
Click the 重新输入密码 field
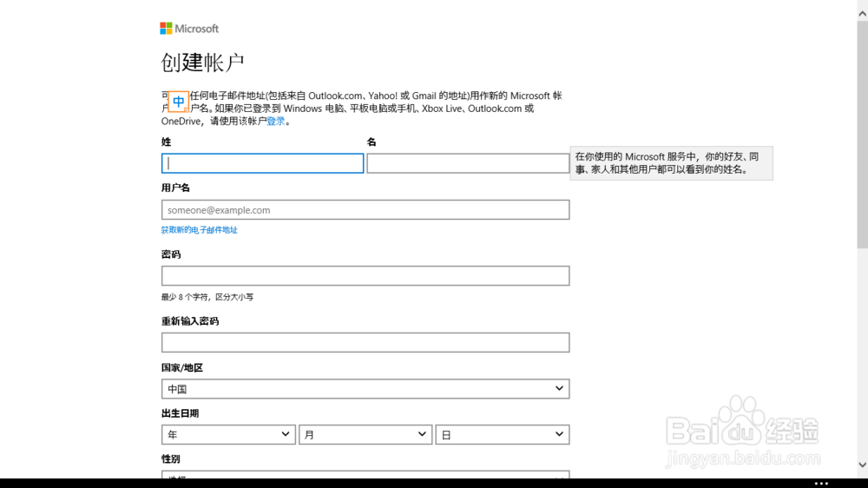365,342
